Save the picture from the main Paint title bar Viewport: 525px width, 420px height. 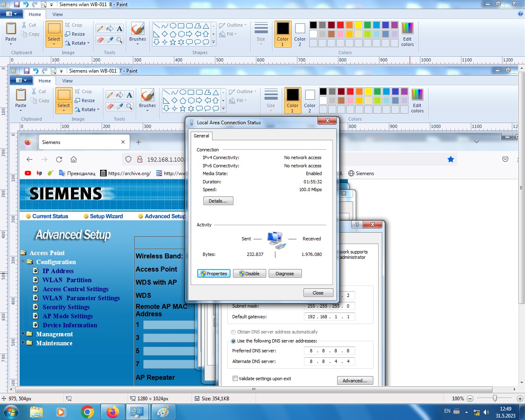[17, 4]
